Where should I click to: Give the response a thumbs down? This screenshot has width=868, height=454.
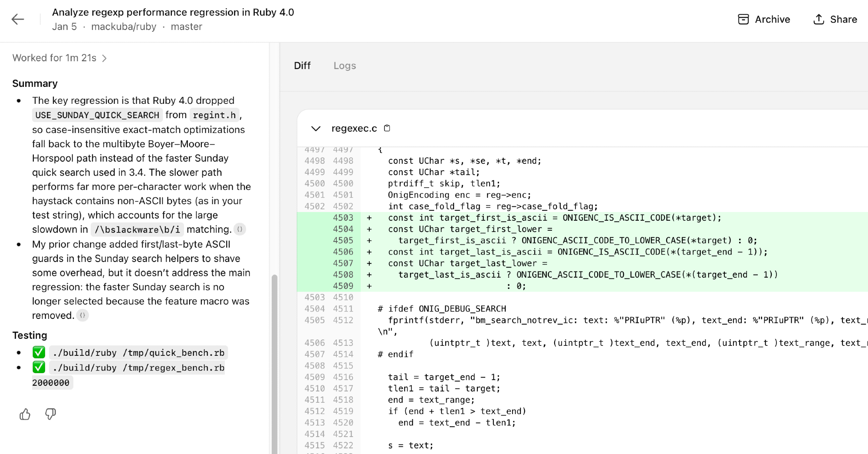click(x=50, y=414)
